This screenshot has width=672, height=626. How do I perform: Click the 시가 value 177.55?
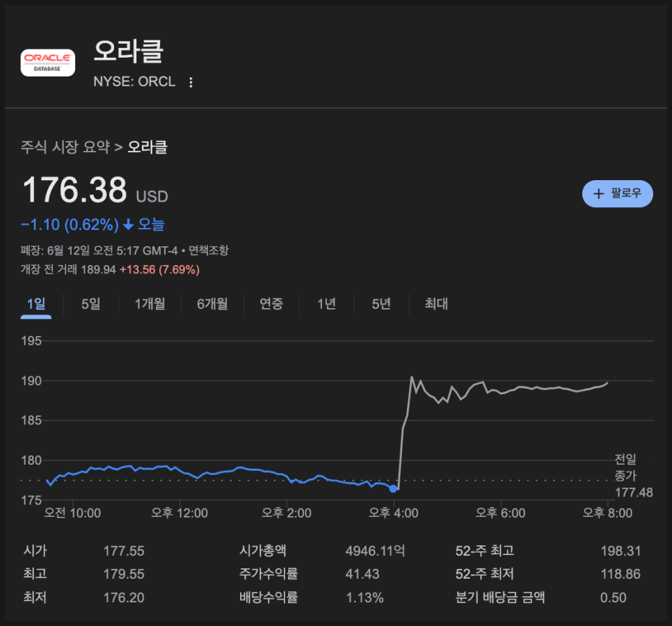[124, 551]
